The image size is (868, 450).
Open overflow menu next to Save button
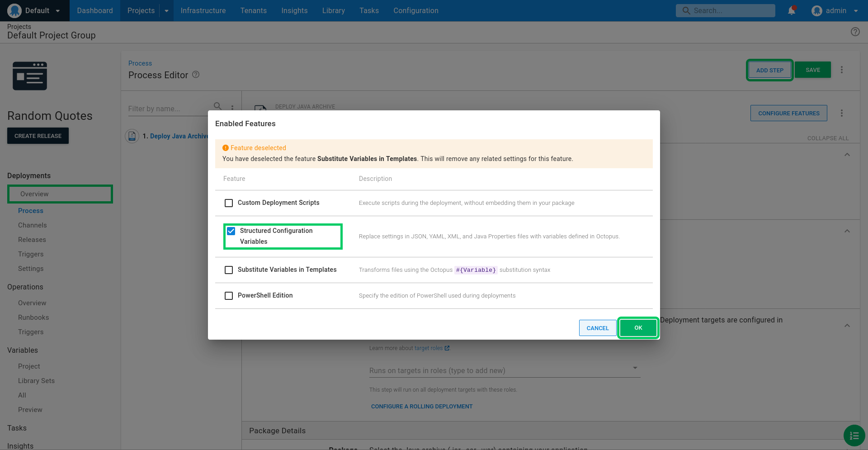tap(842, 70)
